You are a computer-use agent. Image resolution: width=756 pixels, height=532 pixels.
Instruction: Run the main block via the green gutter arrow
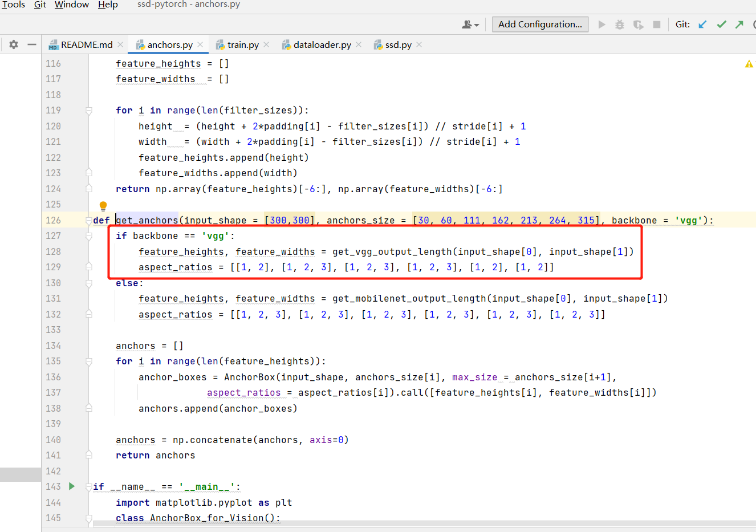pyautogui.click(x=71, y=486)
